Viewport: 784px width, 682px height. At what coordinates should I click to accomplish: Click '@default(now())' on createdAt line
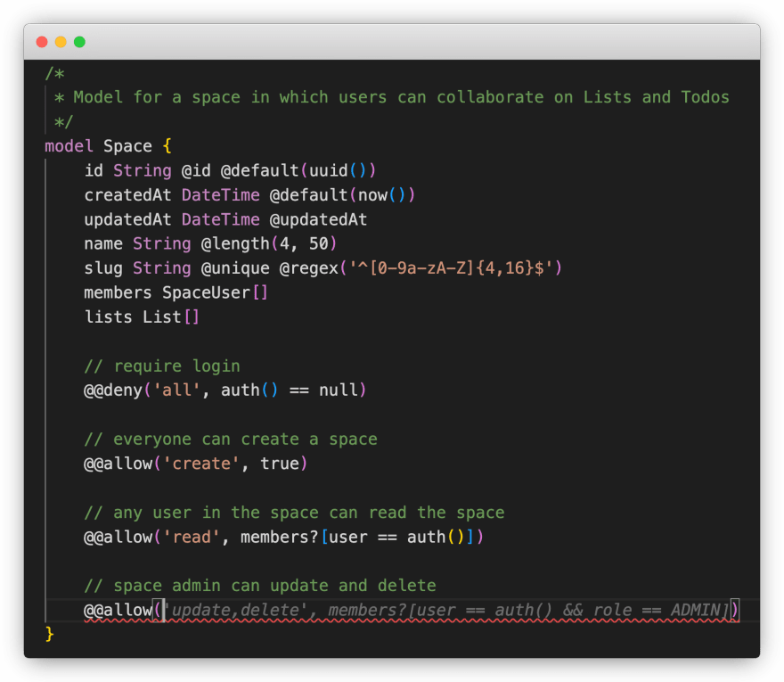[342, 195]
